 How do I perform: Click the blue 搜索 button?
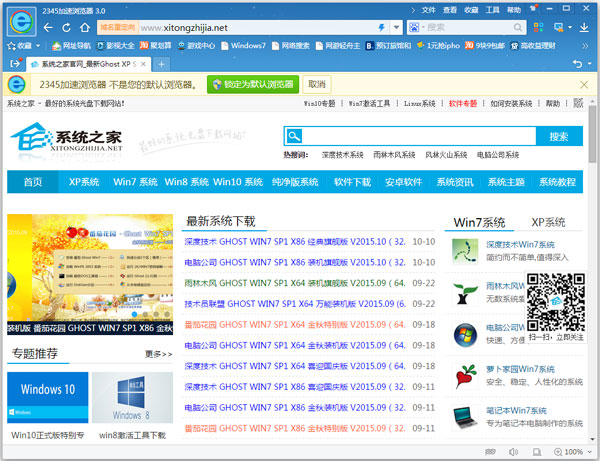[x=559, y=136]
